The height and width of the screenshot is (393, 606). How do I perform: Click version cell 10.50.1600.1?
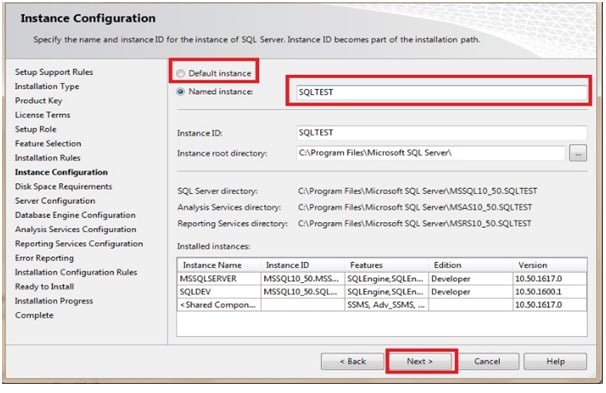coord(550,292)
